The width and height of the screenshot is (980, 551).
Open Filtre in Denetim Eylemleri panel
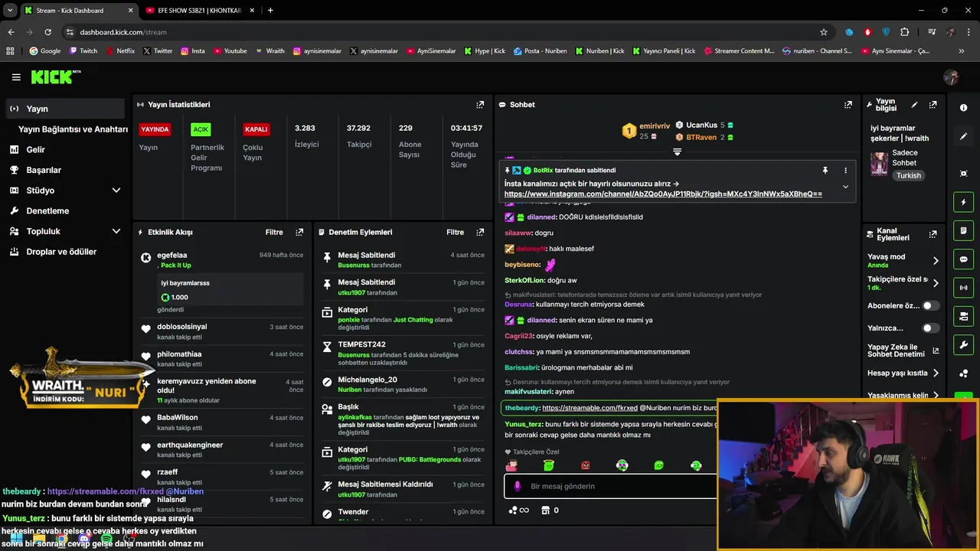coord(456,232)
